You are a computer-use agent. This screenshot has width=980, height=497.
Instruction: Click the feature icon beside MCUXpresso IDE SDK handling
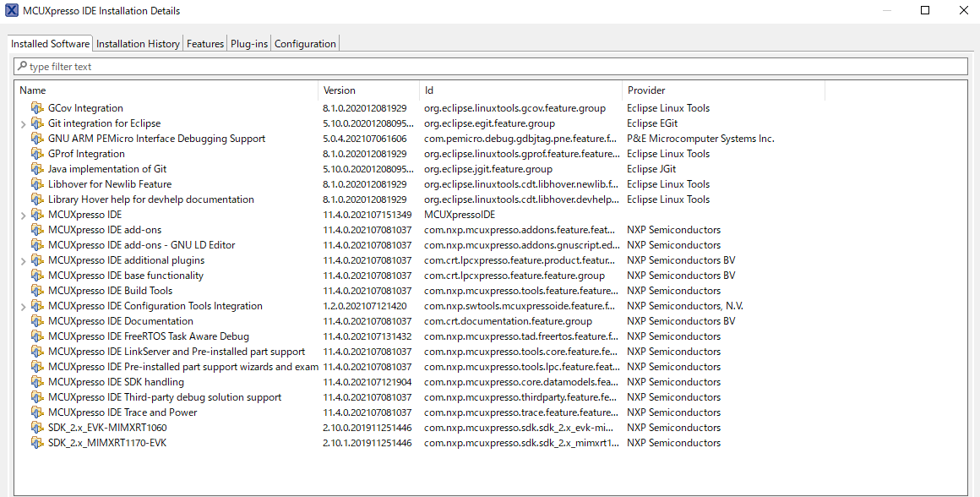tap(38, 382)
